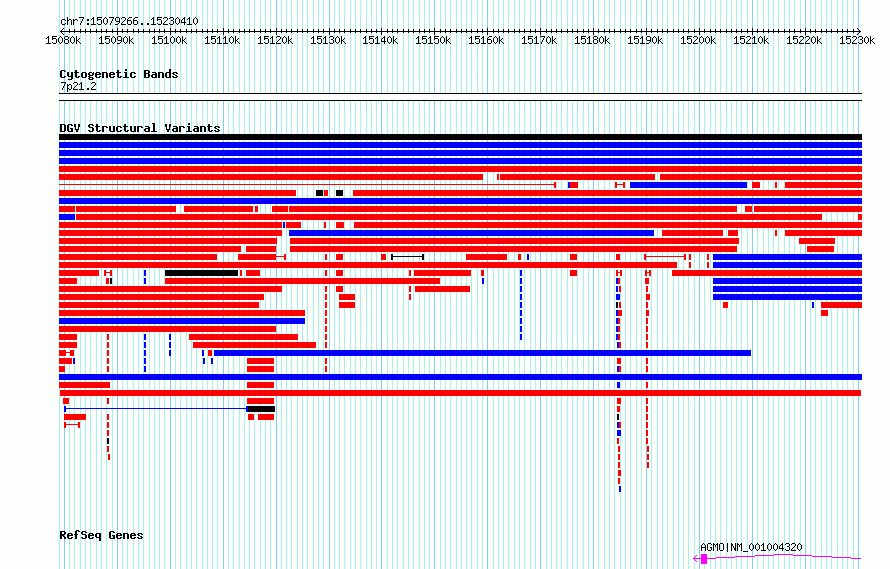Click the chr7:15079266..15230410 region label

(x=129, y=22)
